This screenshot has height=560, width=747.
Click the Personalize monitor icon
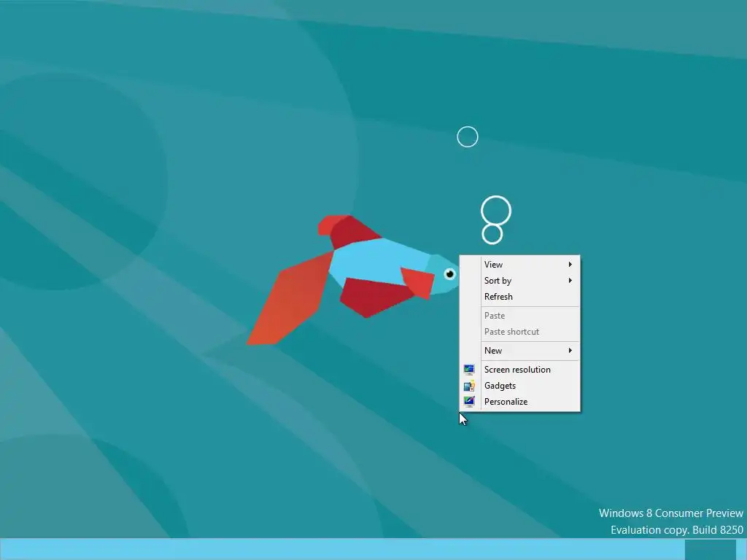pyautogui.click(x=469, y=402)
